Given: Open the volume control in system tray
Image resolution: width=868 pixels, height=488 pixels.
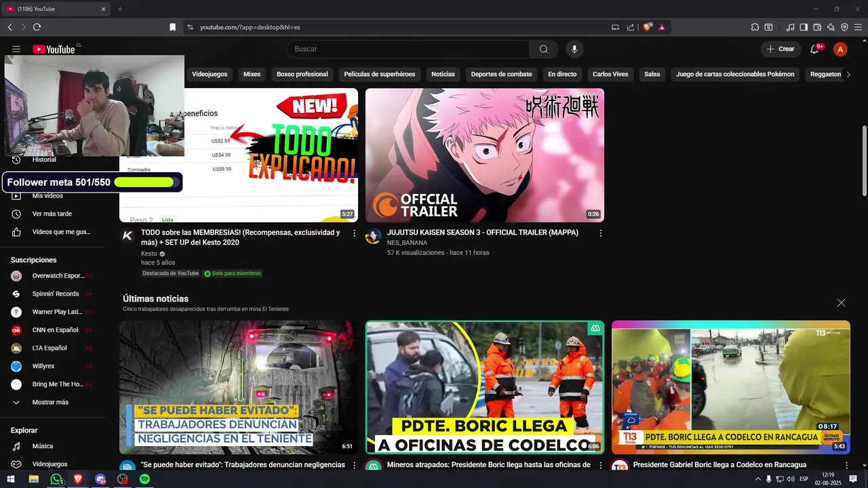Looking at the screenshot, I should [x=791, y=479].
